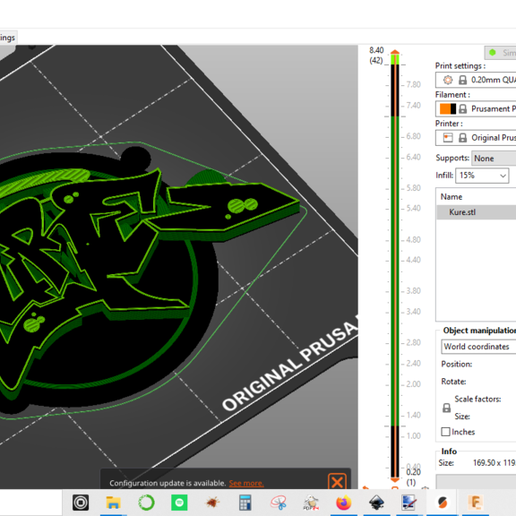Select the upper orange layer slider thumb

pos(395,52)
